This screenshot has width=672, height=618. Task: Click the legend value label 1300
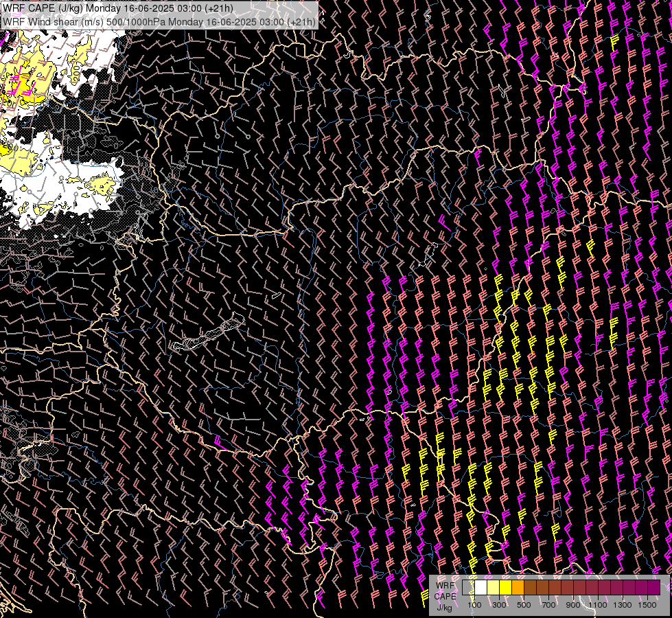coord(623,605)
